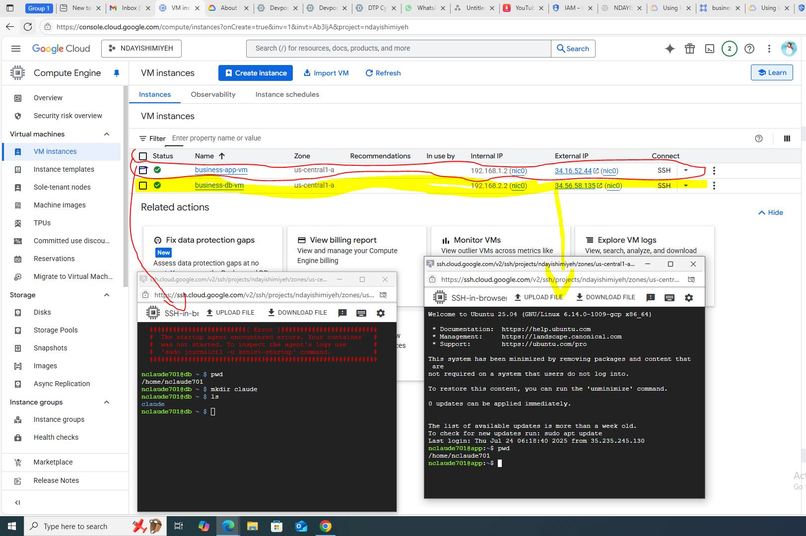Open the Learn panel button

click(772, 72)
